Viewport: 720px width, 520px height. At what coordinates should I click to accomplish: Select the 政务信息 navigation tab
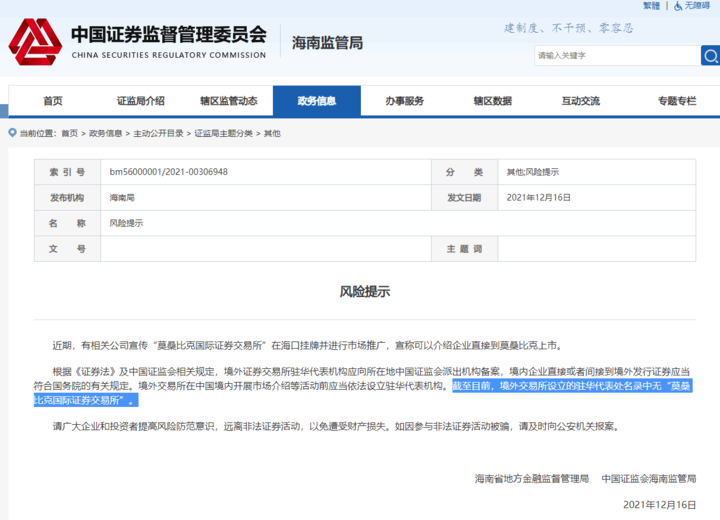coord(316,101)
